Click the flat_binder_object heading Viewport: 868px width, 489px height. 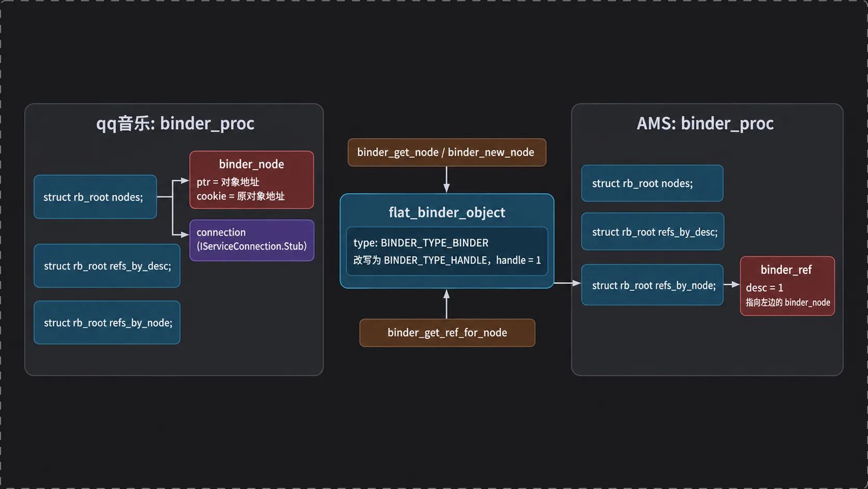click(x=446, y=212)
